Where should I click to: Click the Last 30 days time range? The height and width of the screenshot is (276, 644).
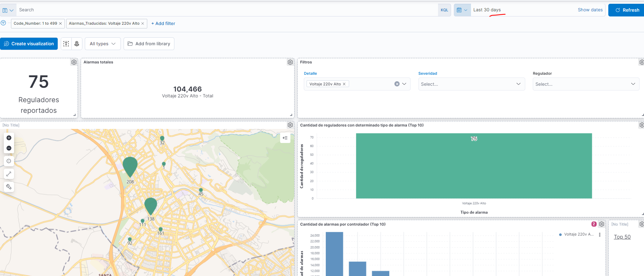(487, 10)
